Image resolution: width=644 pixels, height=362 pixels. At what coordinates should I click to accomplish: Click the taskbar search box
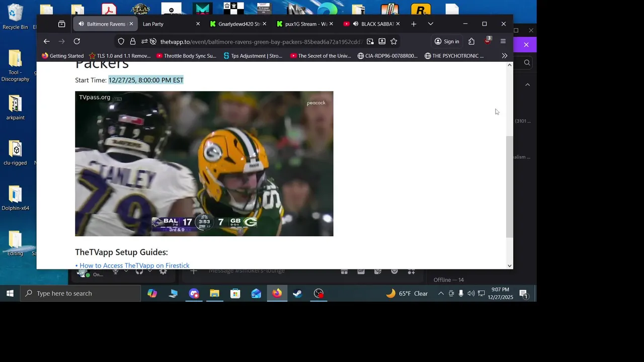[x=80, y=293]
